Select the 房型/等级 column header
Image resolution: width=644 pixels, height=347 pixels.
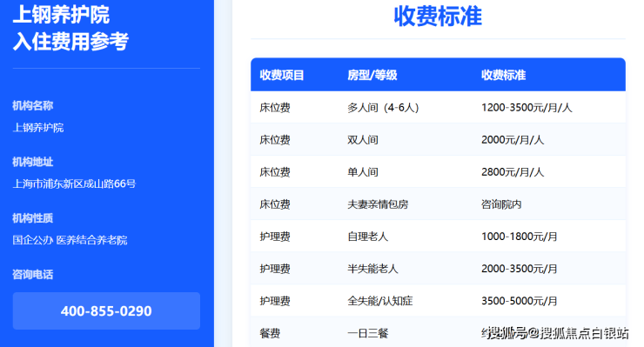click(372, 75)
